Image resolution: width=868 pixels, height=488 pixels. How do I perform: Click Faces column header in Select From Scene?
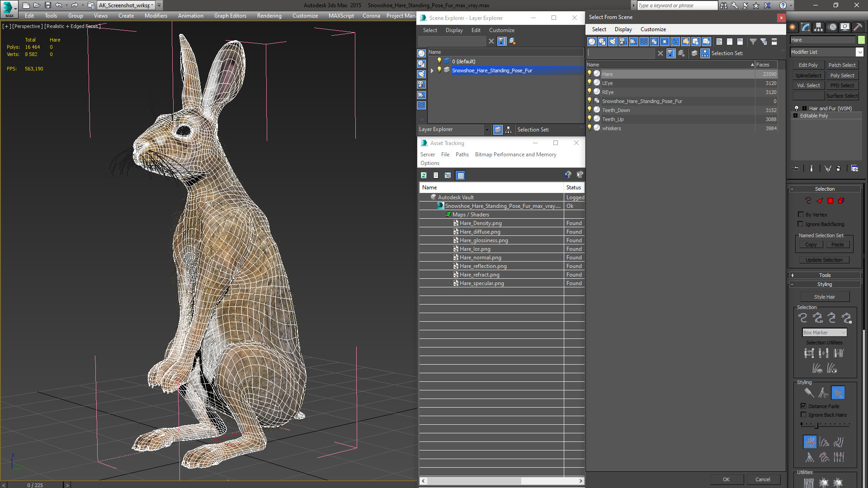(x=766, y=65)
